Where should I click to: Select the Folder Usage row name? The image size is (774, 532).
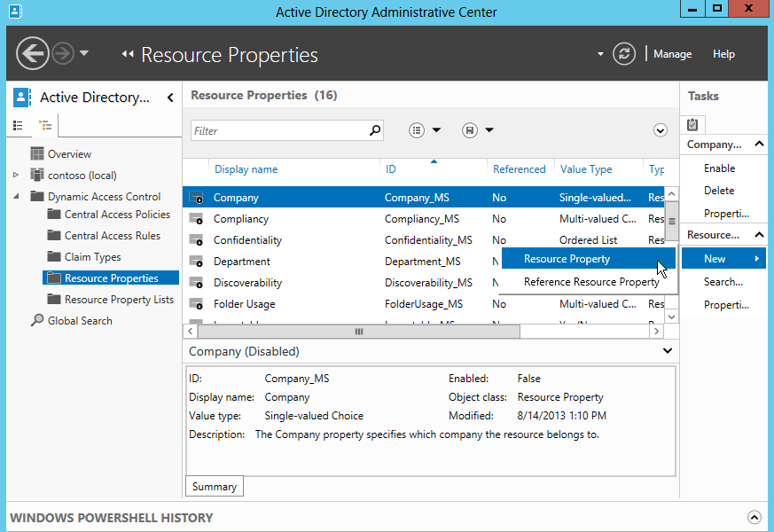coord(245,304)
